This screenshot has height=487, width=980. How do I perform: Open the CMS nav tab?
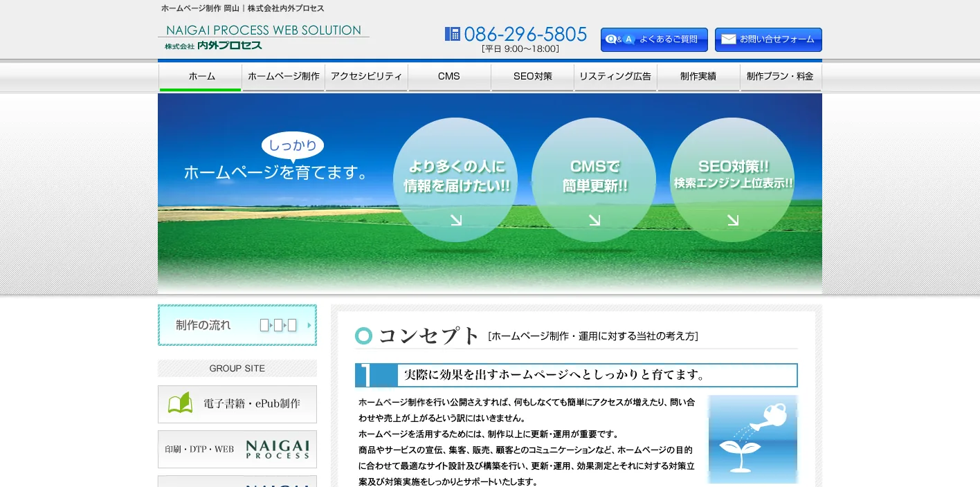pos(449,77)
